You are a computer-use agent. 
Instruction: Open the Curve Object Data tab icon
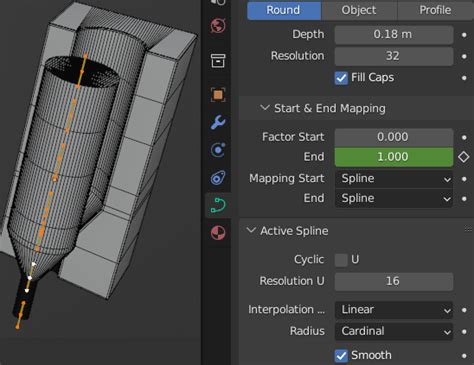tap(218, 205)
